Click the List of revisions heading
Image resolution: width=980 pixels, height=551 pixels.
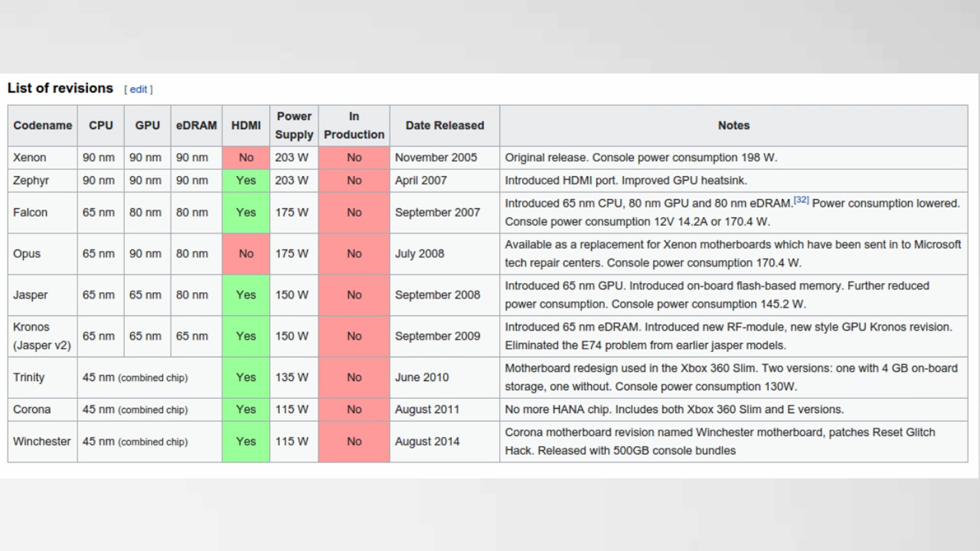click(60, 88)
